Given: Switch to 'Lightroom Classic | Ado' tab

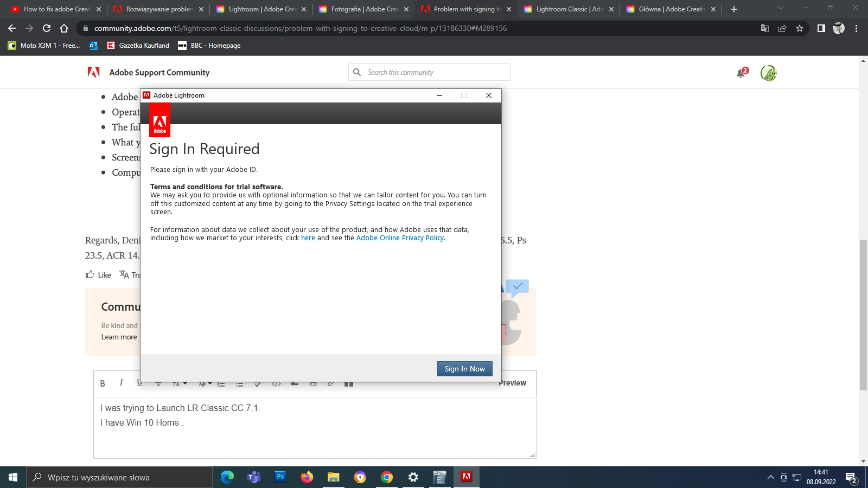Looking at the screenshot, I should [x=569, y=9].
